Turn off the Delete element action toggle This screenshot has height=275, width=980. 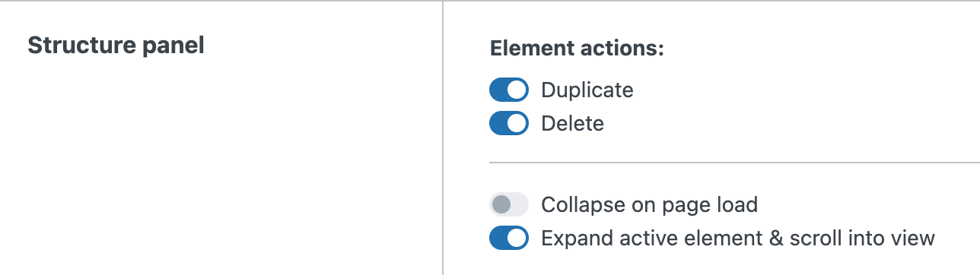coord(508,123)
